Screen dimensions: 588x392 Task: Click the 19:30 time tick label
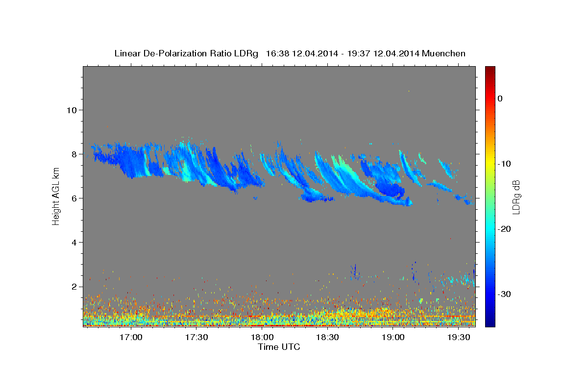coord(459,337)
